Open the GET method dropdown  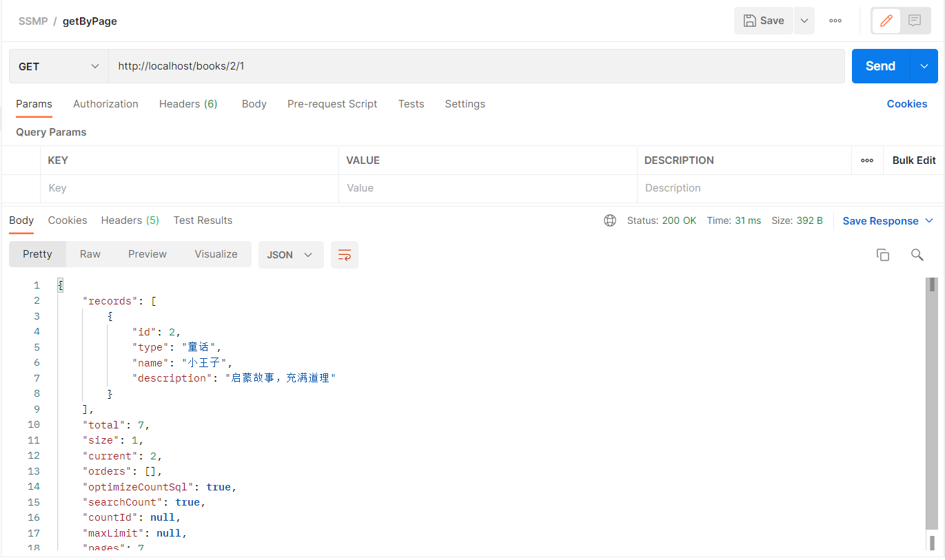tap(59, 66)
